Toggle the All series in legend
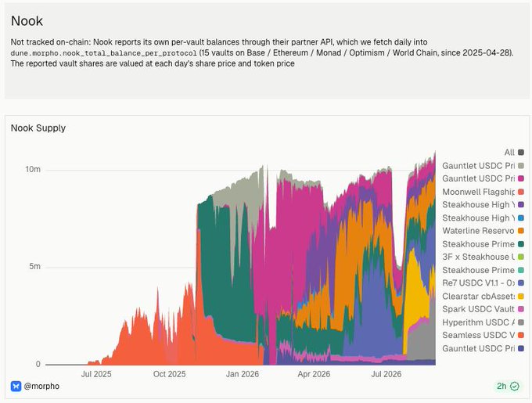 (514, 153)
